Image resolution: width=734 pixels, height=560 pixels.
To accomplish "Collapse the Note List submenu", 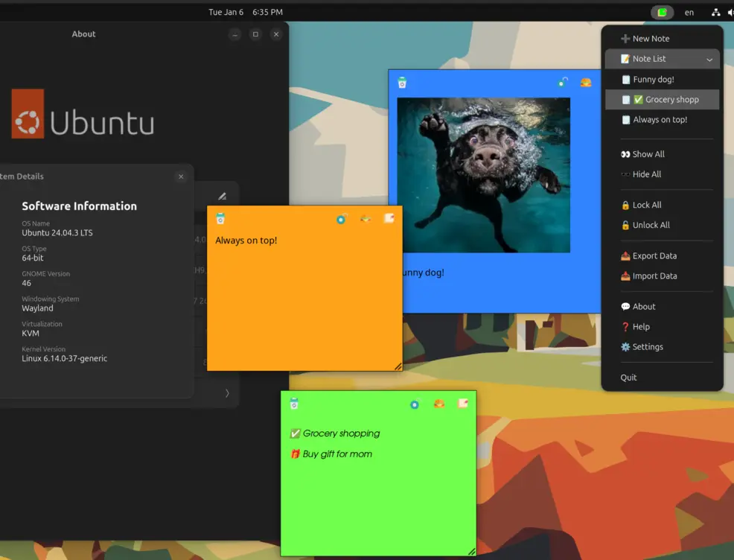I will point(709,60).
